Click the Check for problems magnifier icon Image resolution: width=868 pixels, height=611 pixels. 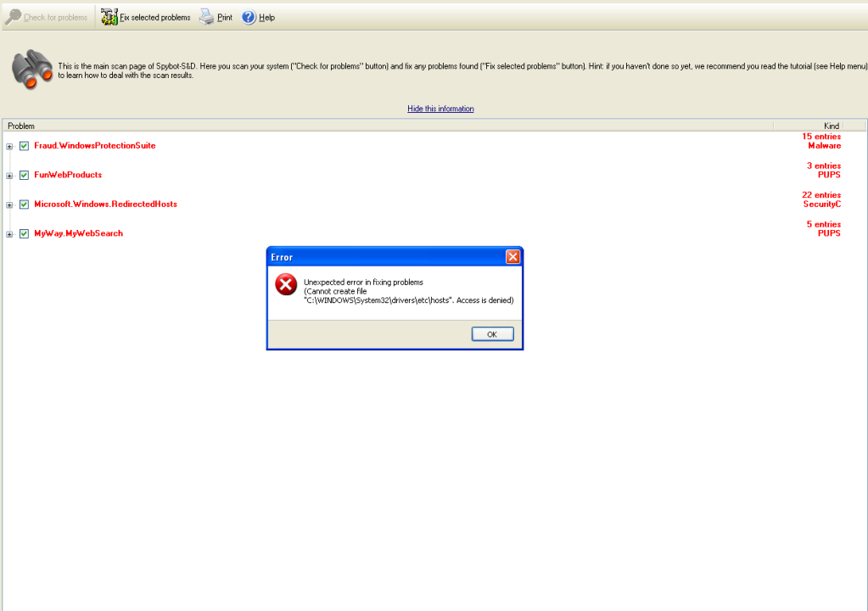point(14,17)
